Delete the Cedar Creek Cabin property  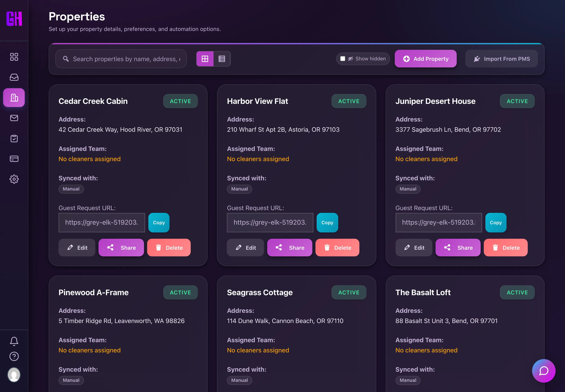coord(169,248)
